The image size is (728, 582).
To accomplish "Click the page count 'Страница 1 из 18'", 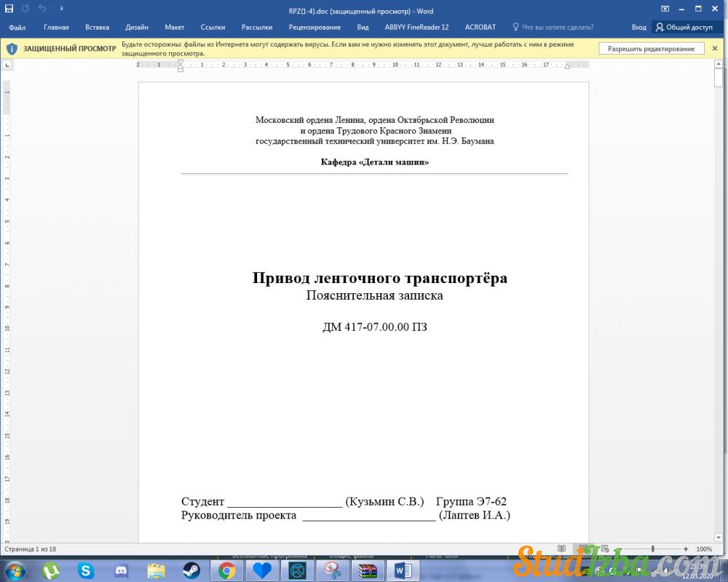I will [31, 549].
